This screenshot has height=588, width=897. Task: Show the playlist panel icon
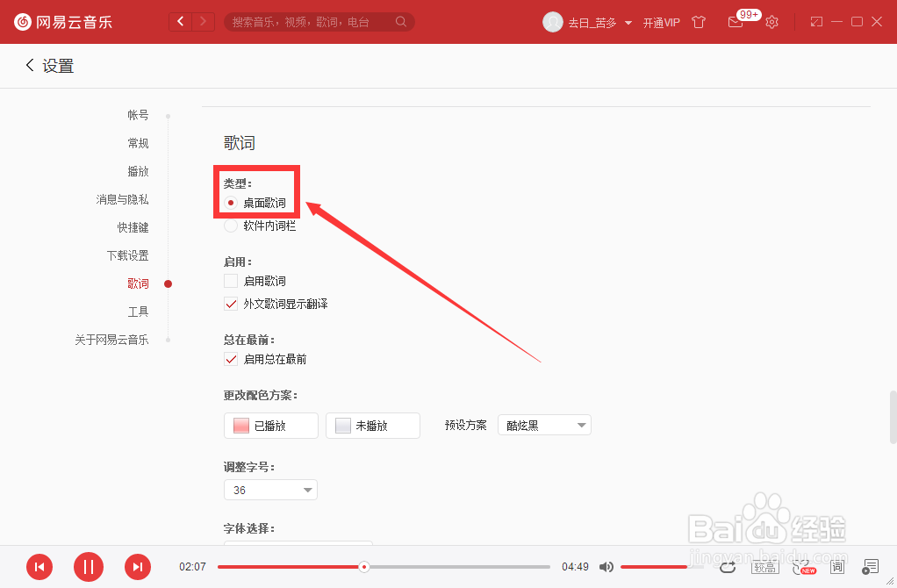point(870,568)
